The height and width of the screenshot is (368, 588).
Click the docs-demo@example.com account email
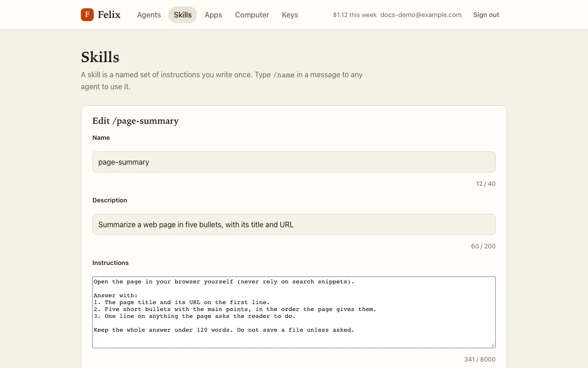(x=421, y=15)
